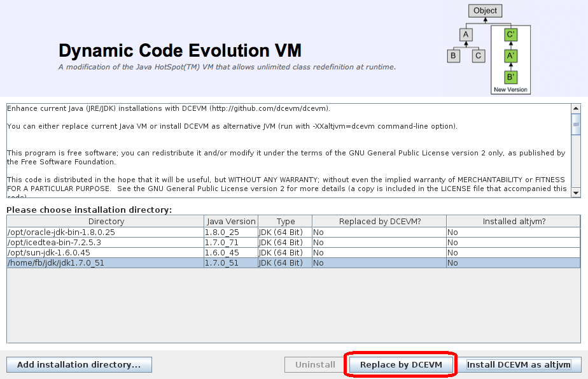Click Installed altjvm cell in oracle-jdk row
The height and width of the screenshot is (379, 588).
click(x=514, y=232)
